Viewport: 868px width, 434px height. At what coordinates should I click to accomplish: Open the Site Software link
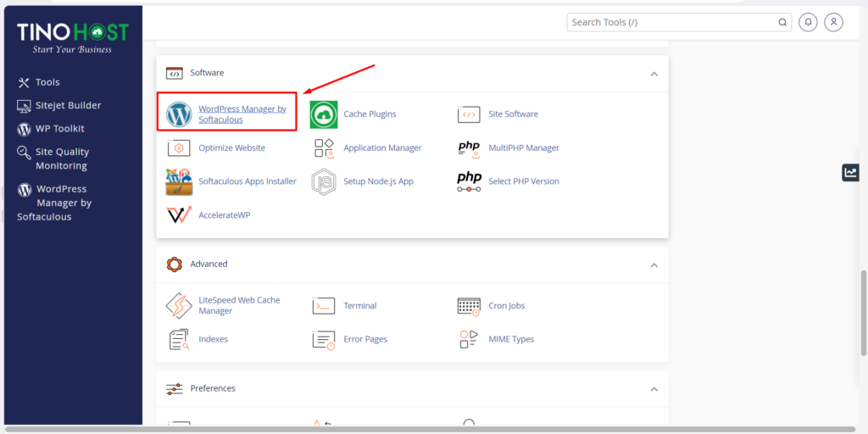[513, 114]
